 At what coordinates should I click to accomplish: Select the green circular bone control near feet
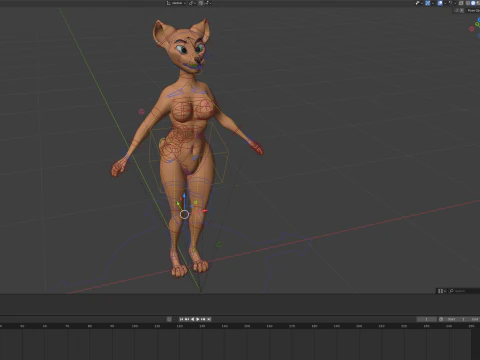tap(219, 245)
